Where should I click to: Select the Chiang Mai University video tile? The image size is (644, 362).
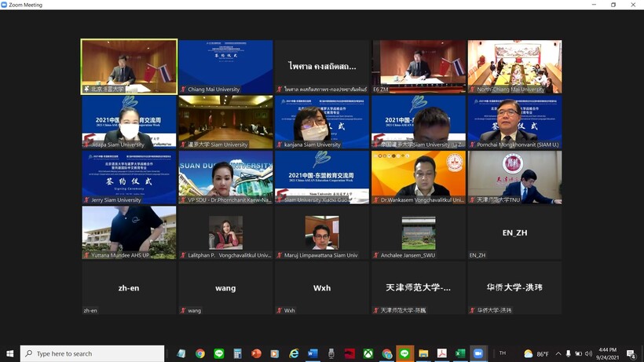tap(226, 67)
